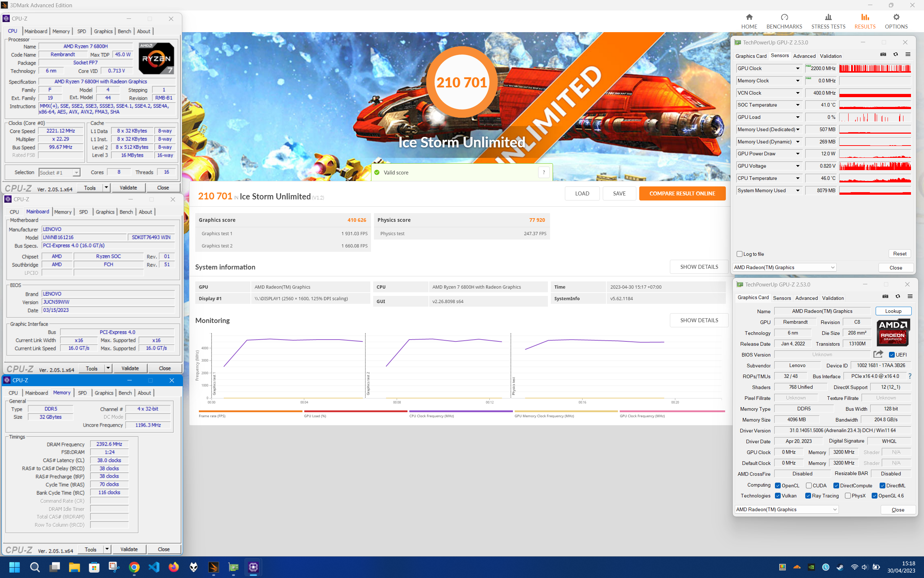Click the taskbar clock showing 15:18

[x=908, y=563]
